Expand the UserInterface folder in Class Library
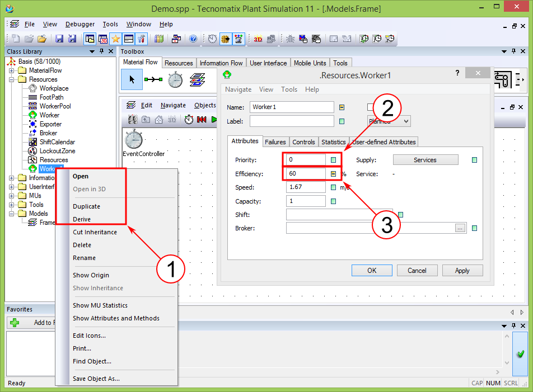Screen dimensions: 533x392 click(x=12, y=187)
